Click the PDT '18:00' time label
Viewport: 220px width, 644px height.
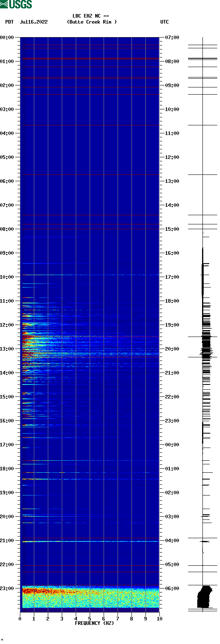(x=7, y=469)
